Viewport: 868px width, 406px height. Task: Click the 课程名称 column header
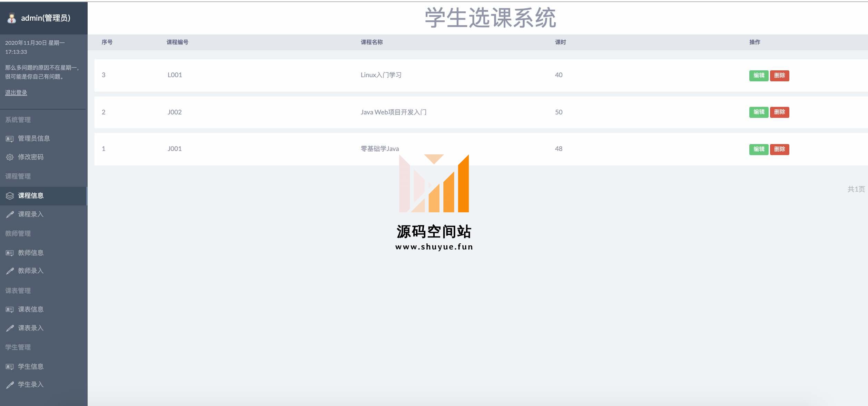(x=372, y=42)
